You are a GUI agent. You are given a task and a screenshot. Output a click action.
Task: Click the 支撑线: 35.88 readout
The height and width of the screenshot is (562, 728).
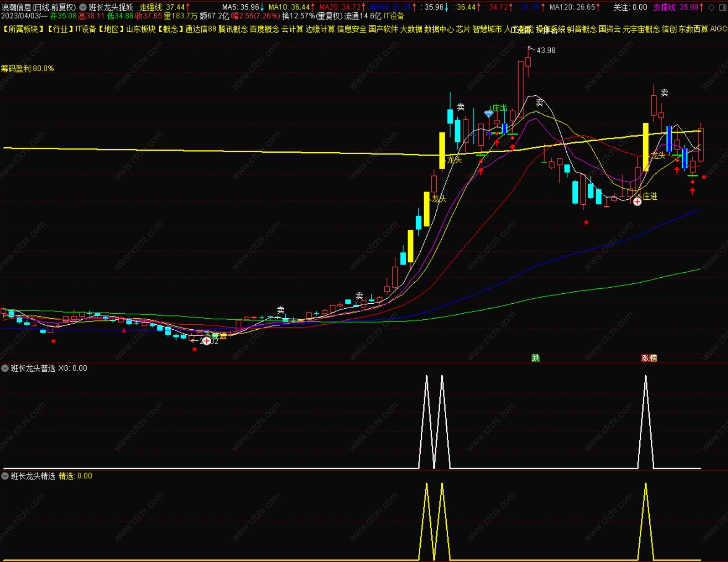(678, 7)
